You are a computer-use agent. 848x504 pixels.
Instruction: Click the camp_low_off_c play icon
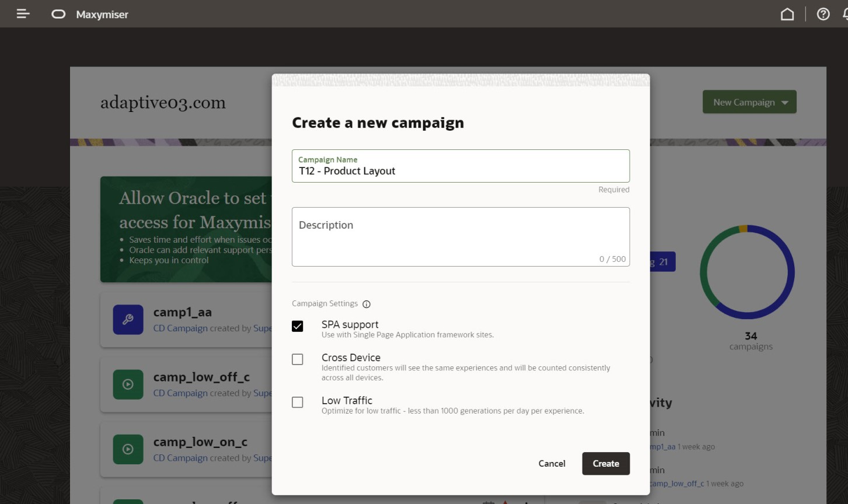(x=128, y=384)
